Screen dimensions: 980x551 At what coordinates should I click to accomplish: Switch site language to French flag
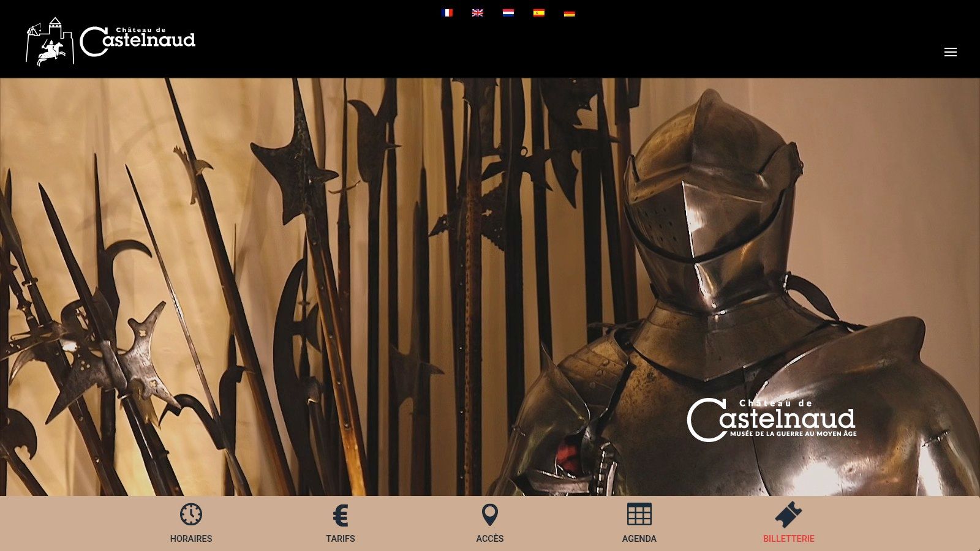coord(447,13)
